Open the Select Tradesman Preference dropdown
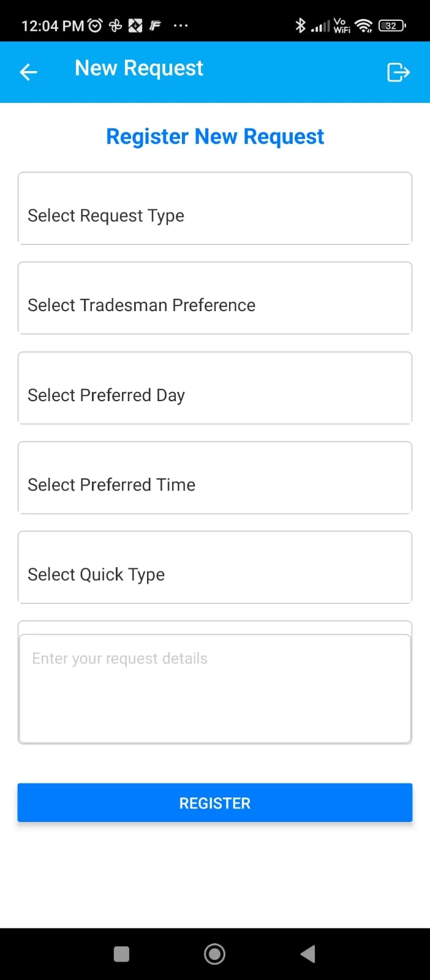430x980 pixels. click(x=215, y=298)
